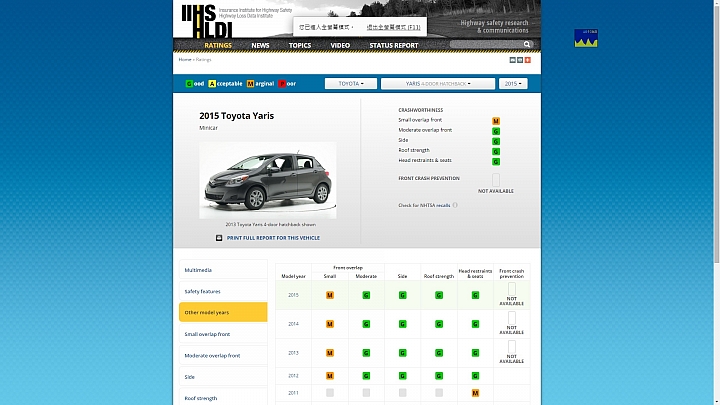Click the 2013 model year link
Viewport: 720px width, 405px height.
[x=293, y=353]
